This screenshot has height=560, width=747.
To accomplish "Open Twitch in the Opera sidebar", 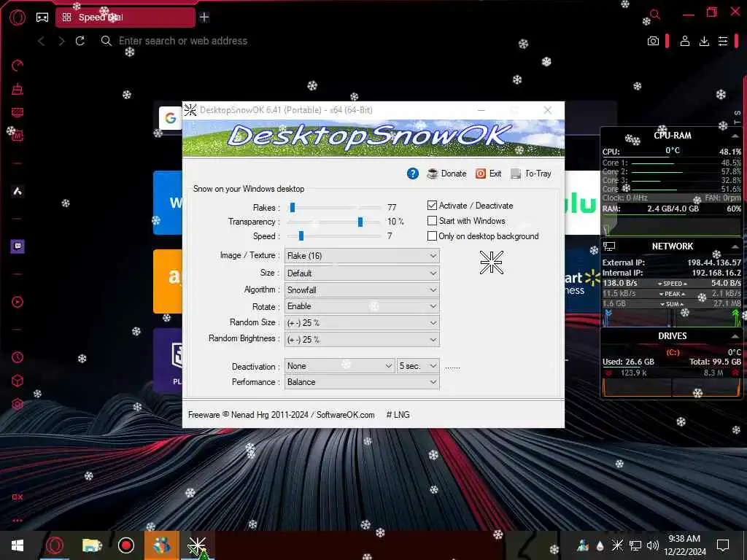I will 18,246.
